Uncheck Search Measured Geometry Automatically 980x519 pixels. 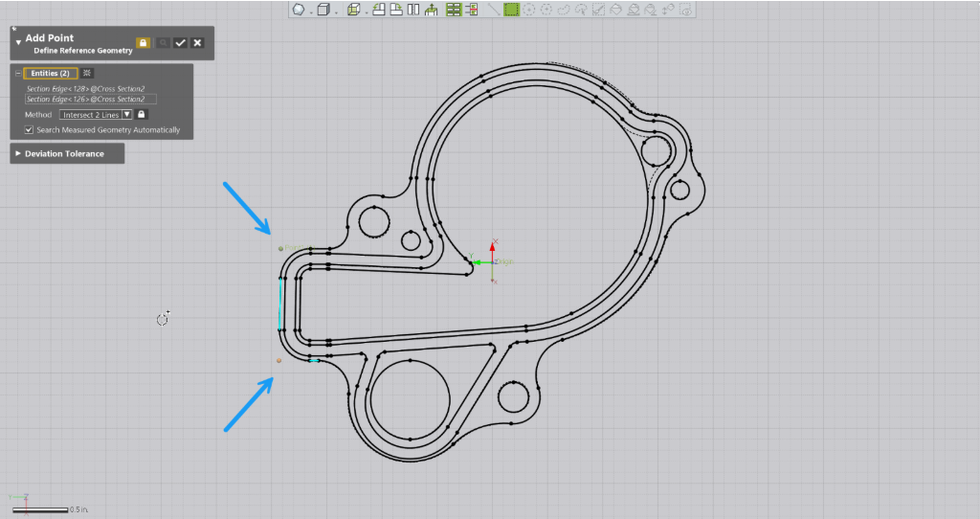point(29,129)
